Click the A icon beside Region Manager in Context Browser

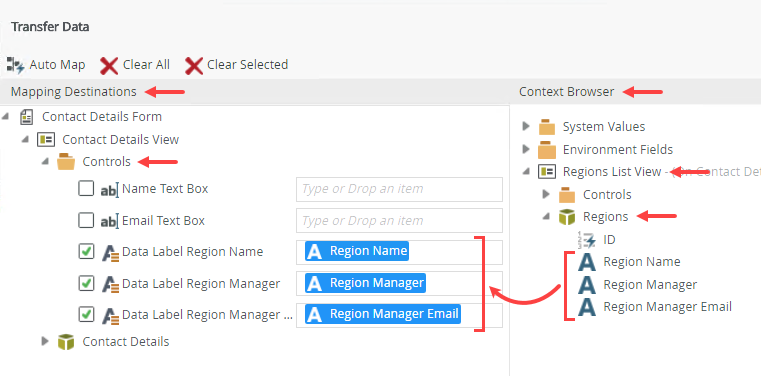587,285
